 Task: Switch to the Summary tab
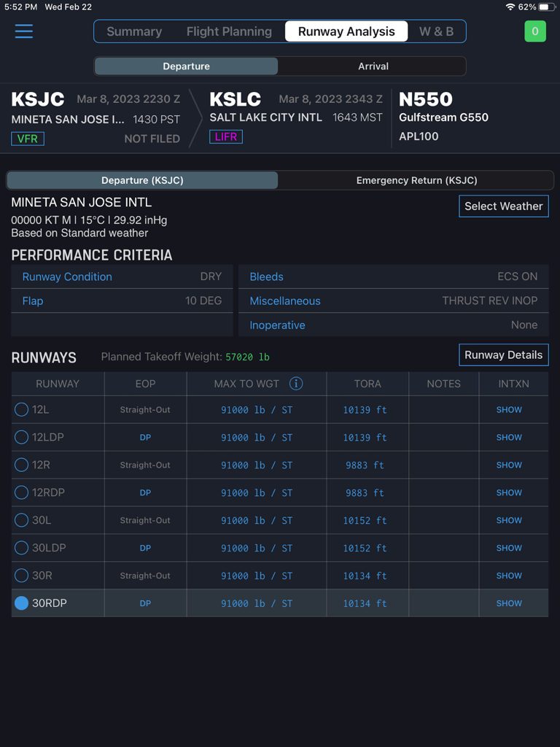[134, 31]
